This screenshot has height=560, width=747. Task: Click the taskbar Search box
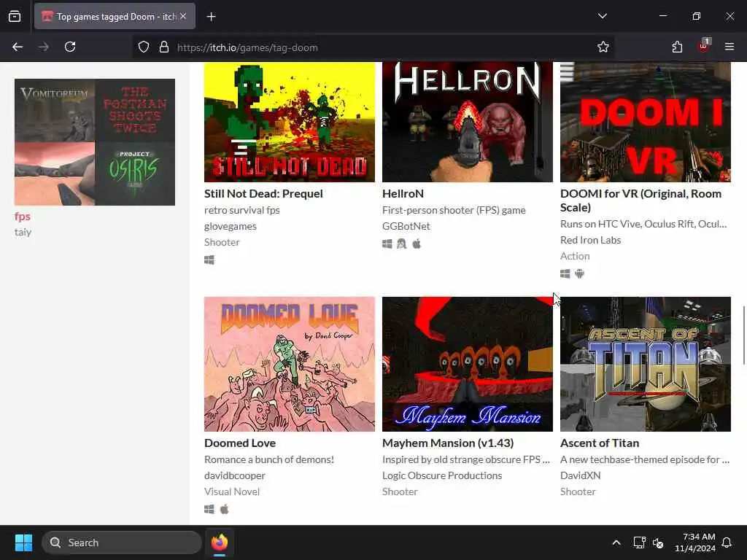coord(122,542)
